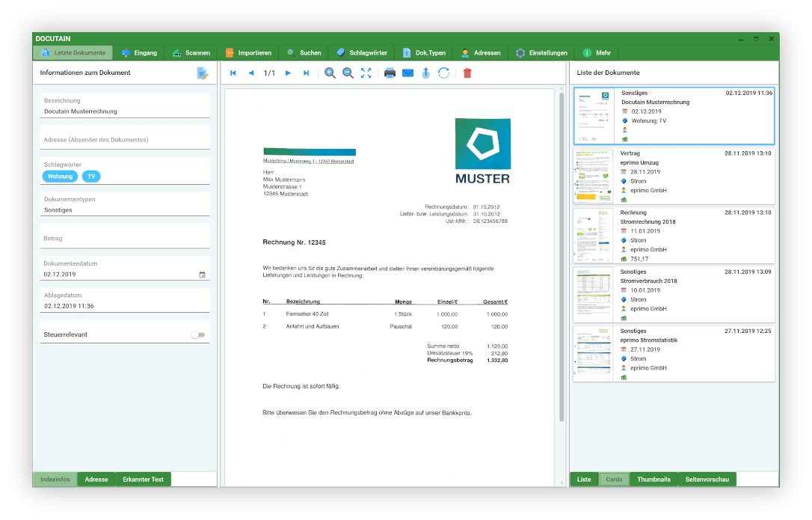This screenshot has height=520, width=812.
Task: Export or upload the current document
Action: click(x=426, y=73)
